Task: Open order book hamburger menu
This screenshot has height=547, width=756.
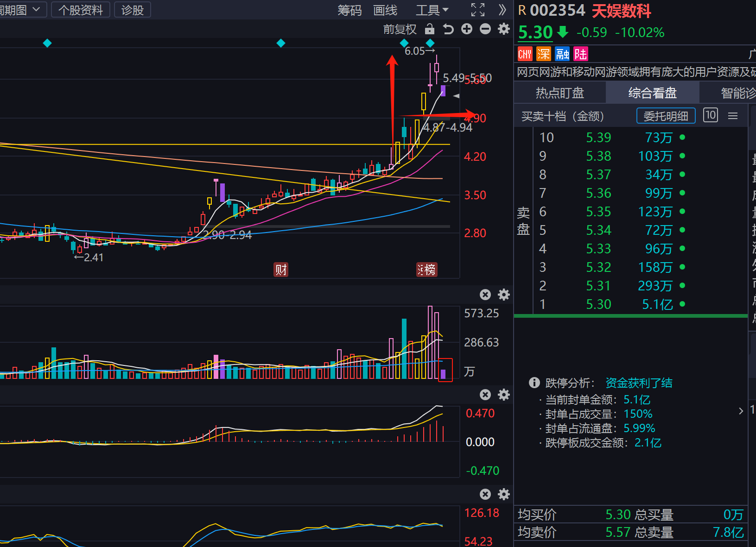Action: 733,116
